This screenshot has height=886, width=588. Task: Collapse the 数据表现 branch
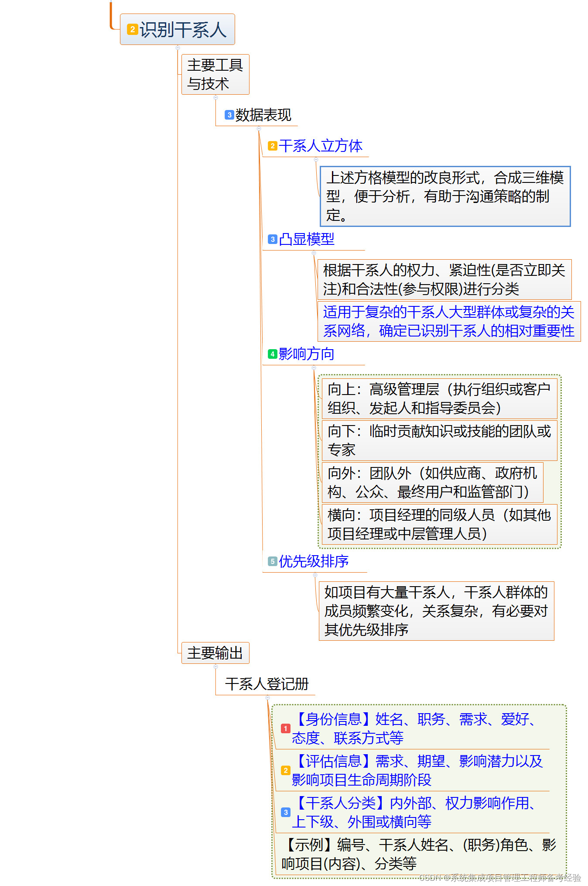point(259,129)
